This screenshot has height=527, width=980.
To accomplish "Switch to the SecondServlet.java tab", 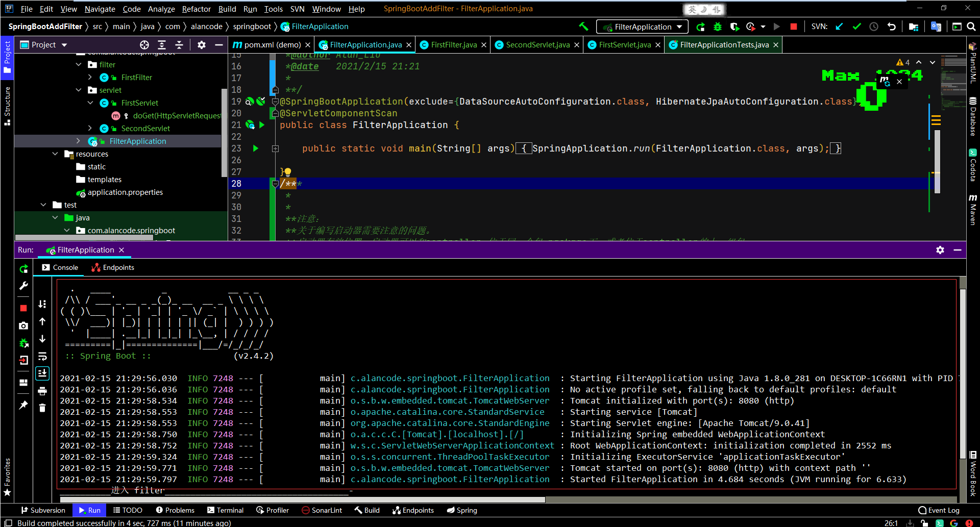I will [537, 45].
